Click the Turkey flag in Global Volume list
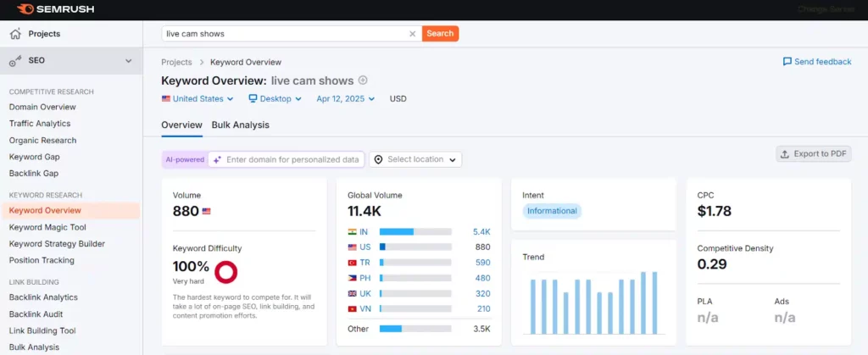The width and height of the screenshot is (868, 355). 352,263
